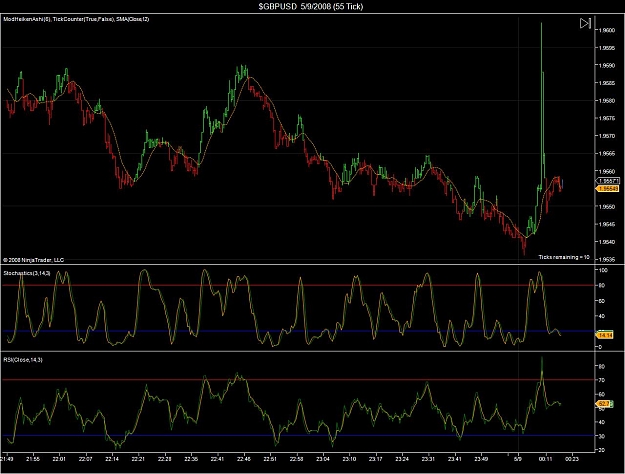Click the 5/9 date label on time axis
Viewport: 625px width, 474px height.
coord(518,459)
